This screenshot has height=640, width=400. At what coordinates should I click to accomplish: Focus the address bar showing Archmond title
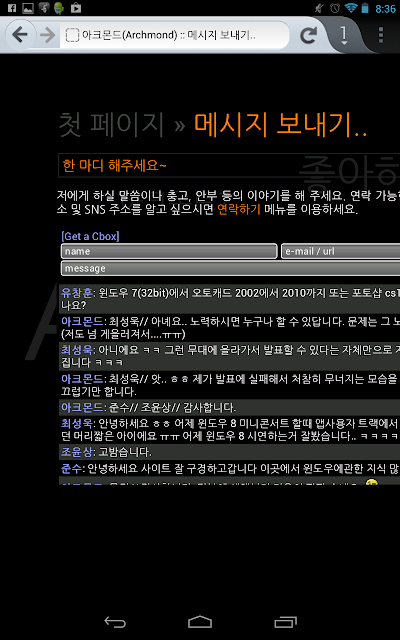(x=175, y=36)
